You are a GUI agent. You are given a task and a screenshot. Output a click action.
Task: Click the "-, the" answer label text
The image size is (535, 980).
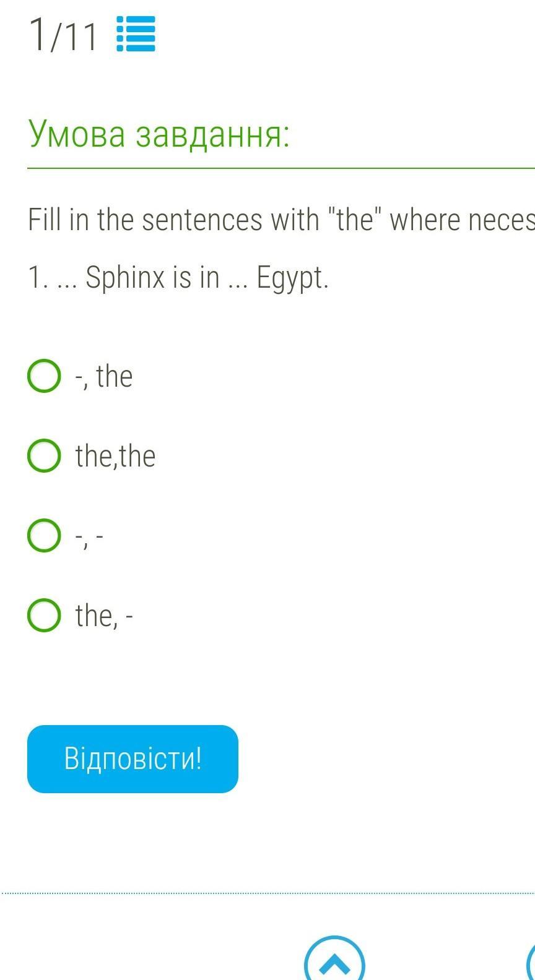pos(103,376)
